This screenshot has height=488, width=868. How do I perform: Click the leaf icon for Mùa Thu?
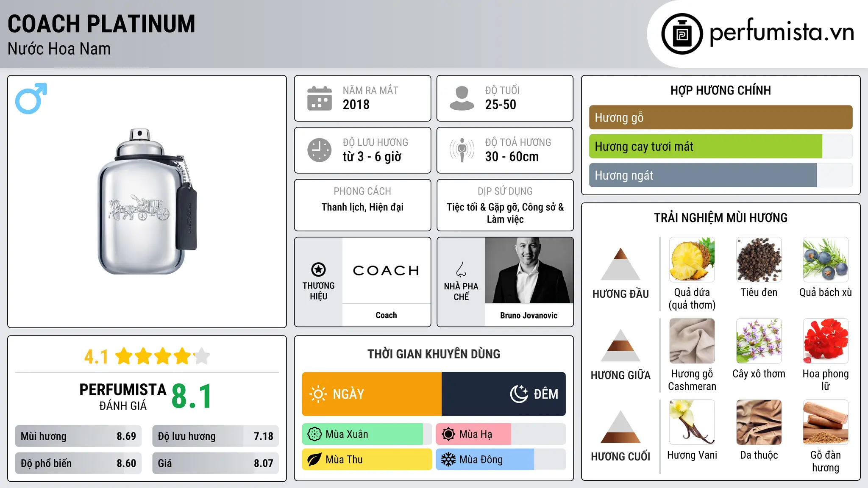coord(314,460)
